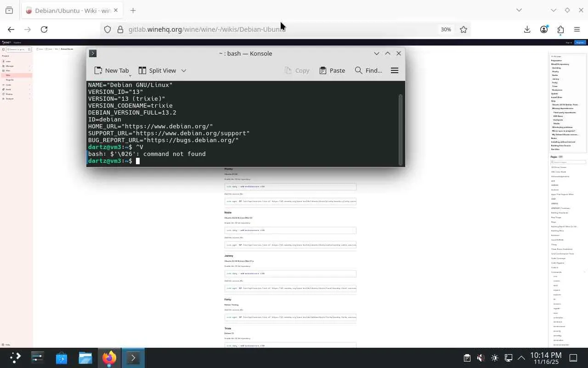Open the Help link at sidebar bottom
Screen dimensions: 588x368
(7, 345)
